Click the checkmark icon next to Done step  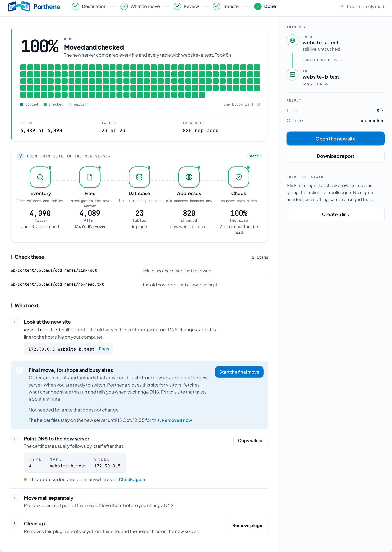[258, 6]
